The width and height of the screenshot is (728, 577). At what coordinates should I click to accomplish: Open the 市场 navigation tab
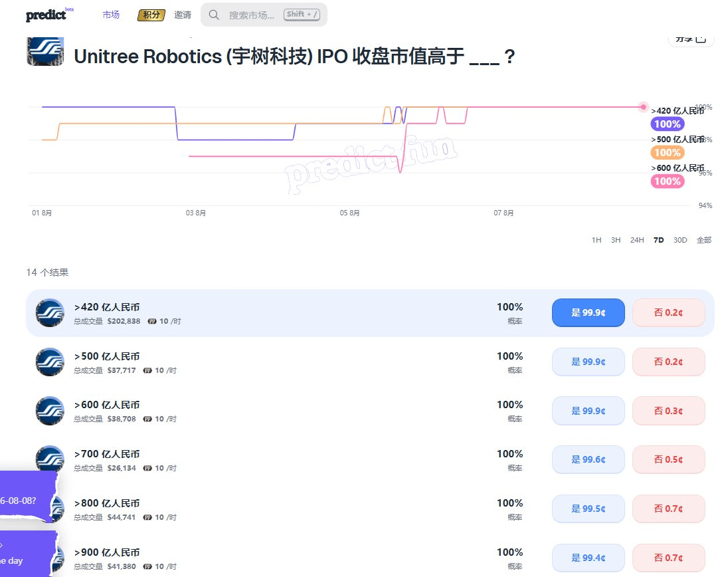point(111,15)
